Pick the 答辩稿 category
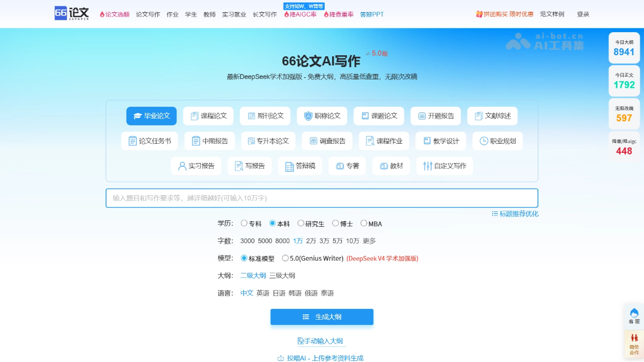 click(x=300, y=166)
